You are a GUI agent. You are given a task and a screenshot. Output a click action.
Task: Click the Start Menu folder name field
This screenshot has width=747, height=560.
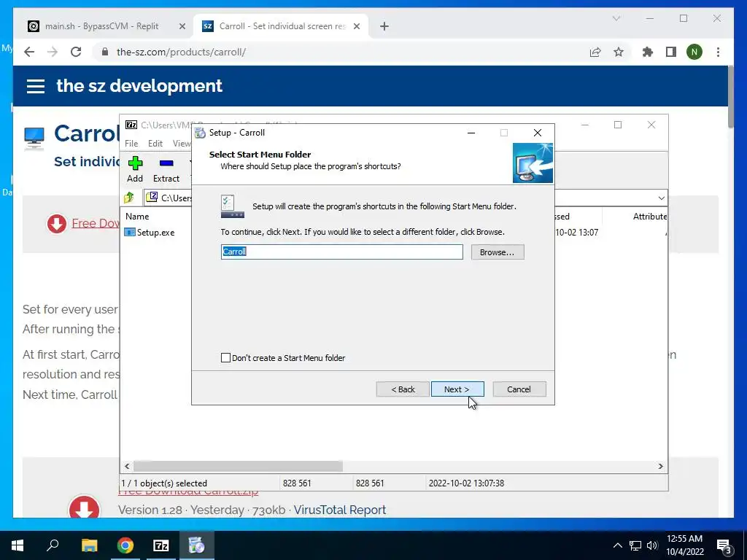(341, 252)
